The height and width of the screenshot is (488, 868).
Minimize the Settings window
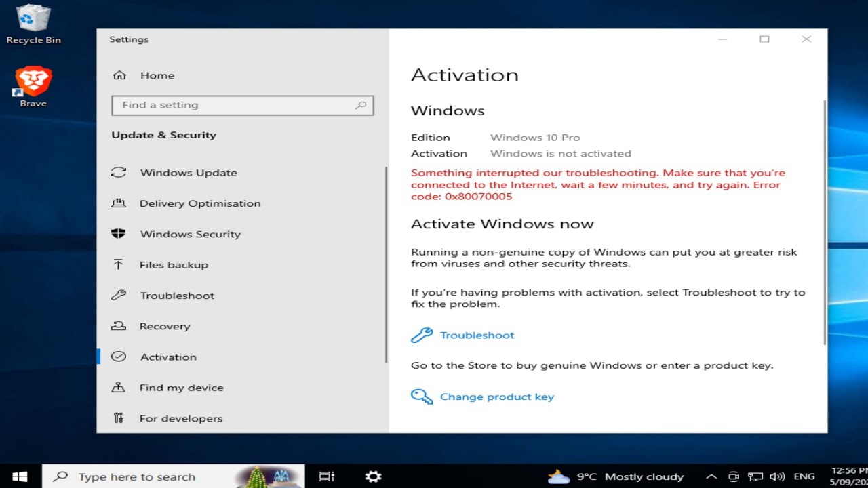coord(722,39)
